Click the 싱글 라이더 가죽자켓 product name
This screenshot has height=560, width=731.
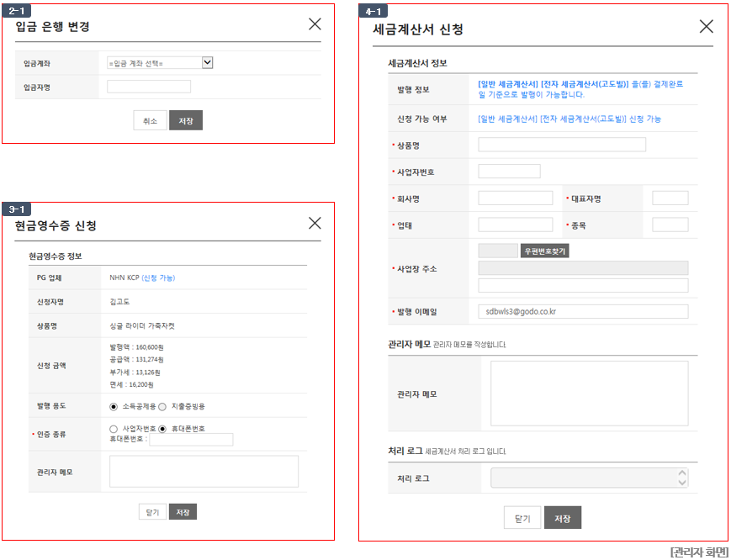pyautogui.click(x=142, y=326)
